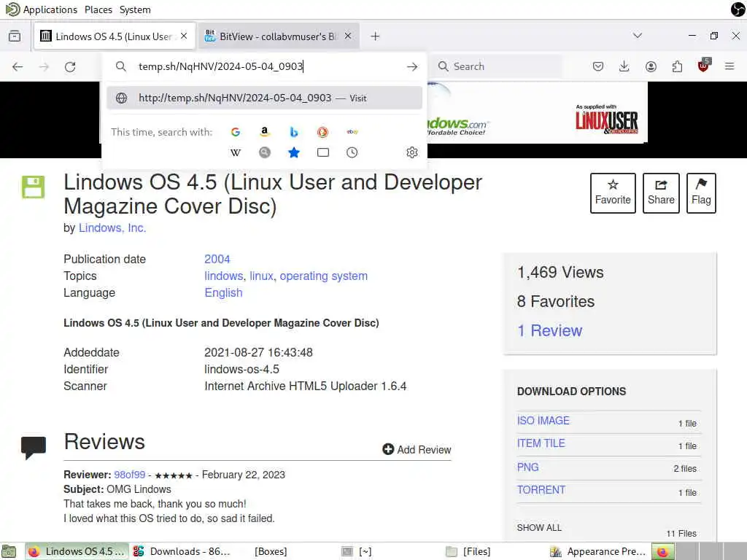Screen dimensions: 747x560
Task: Switch to the [Boxes] taskbar window
Action: tap(271, 551)
